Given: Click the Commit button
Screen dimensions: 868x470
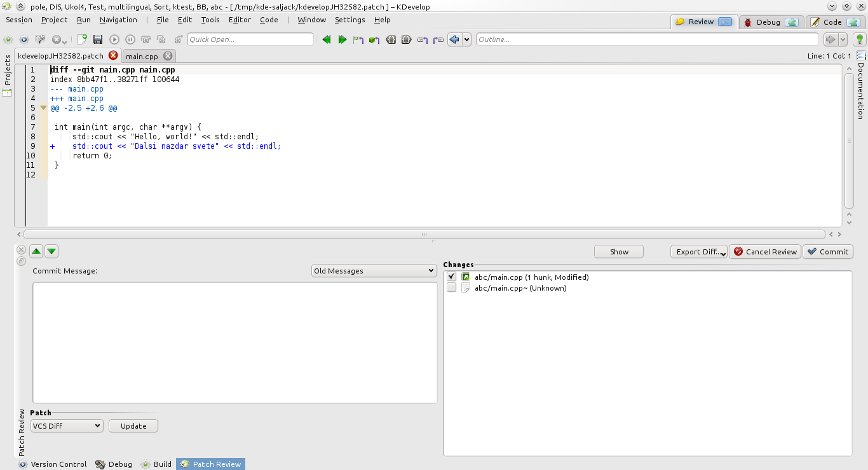Looking at the screenshot, I should coord(828,252).
